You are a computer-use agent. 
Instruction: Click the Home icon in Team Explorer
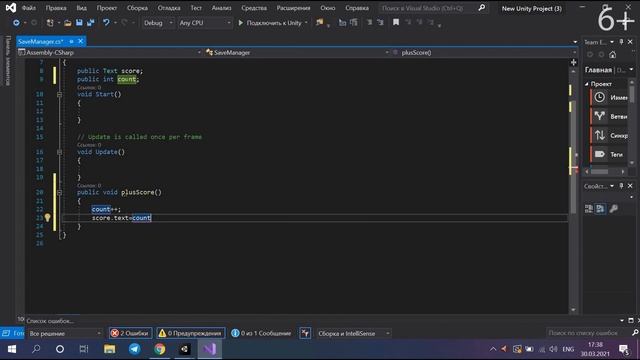[613, 55]
